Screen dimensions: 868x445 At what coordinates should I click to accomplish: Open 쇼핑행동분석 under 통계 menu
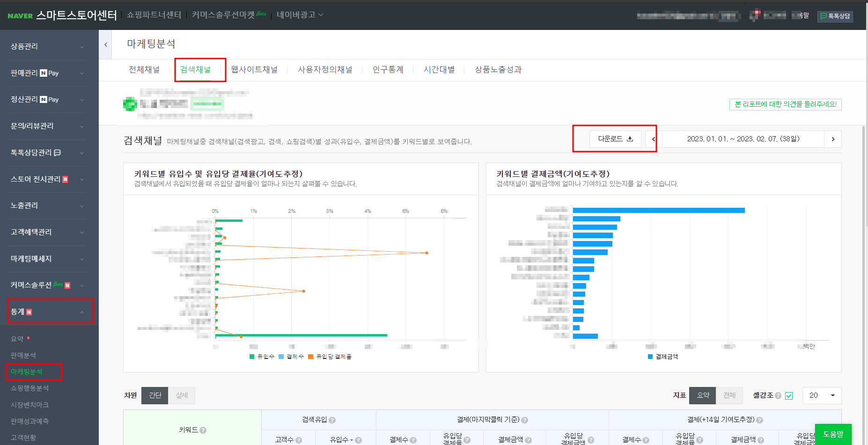point(29,388)
